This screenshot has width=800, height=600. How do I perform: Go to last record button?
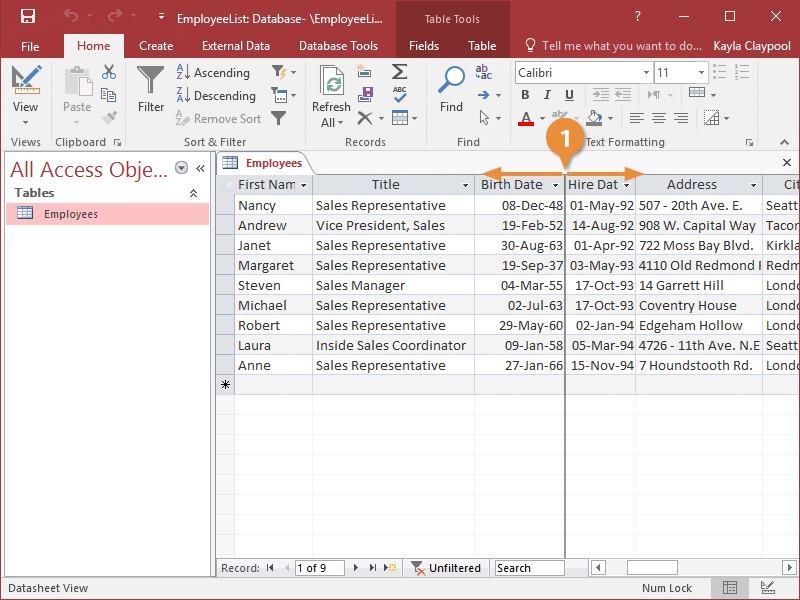pyautogui.click(x=373, y=568)
